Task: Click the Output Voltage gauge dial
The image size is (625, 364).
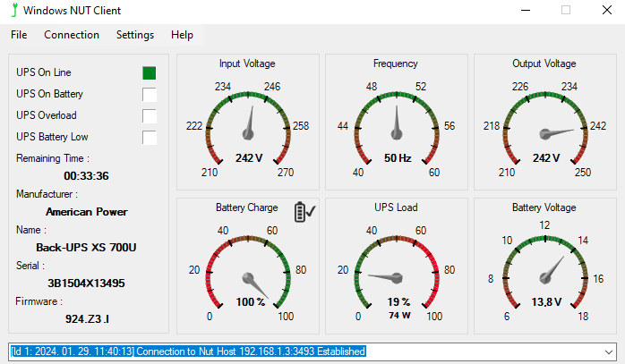Action: [x=545, y=128]
